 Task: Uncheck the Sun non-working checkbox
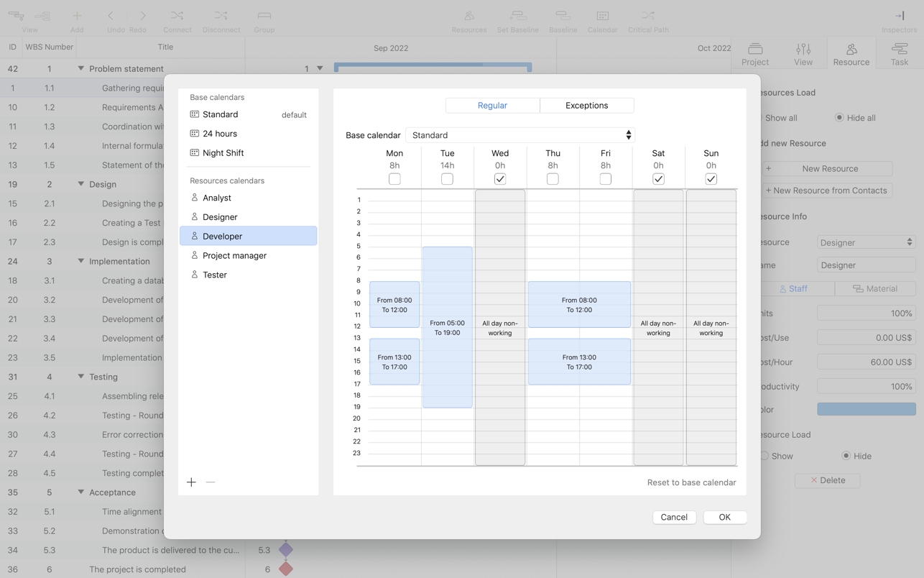(x=711, y=179)
